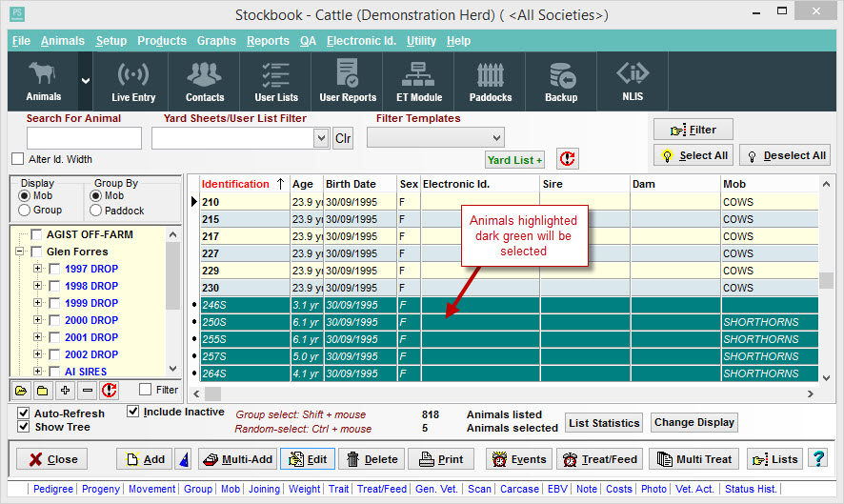The height and width of the screenshot is (504, 844).
Task: Select Group By Paddock radio button
Action: 96,211
